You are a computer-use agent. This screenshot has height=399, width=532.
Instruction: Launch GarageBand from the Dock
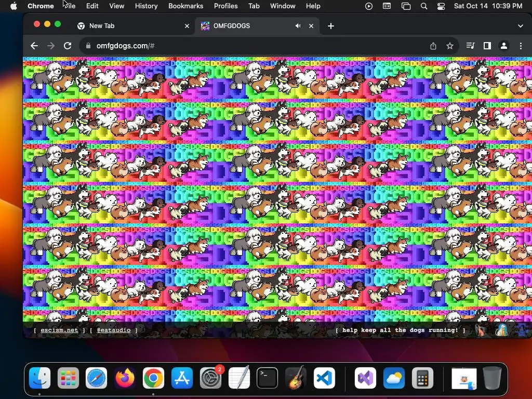pos(296,378)
